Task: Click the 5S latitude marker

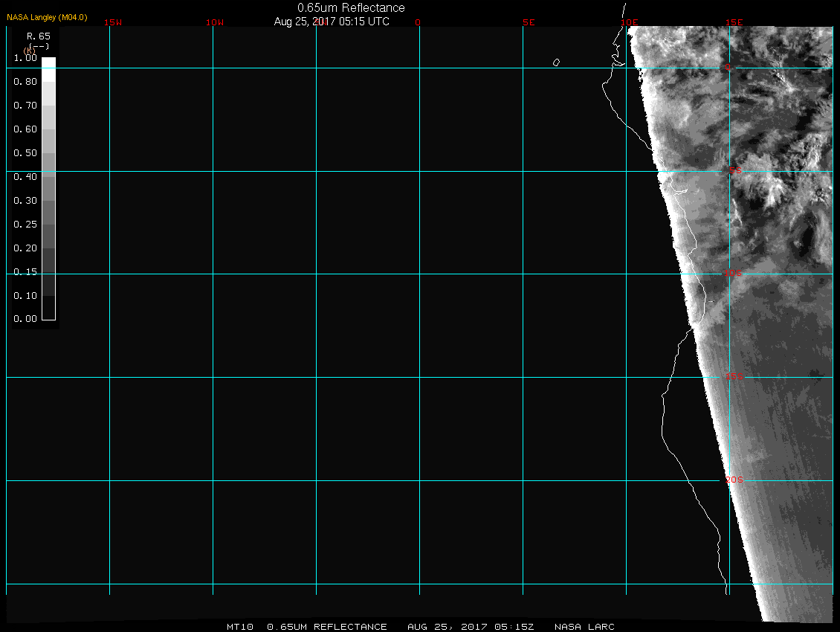Action: tap(734, 171)
